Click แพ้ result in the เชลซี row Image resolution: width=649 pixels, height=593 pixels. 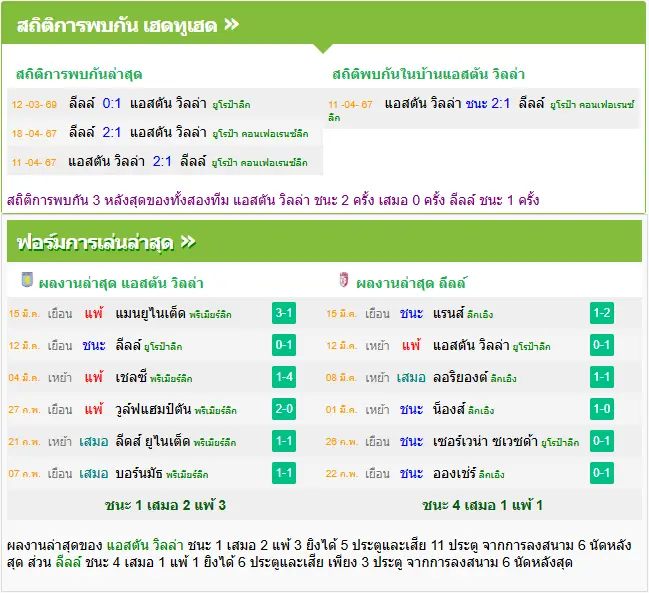94,377
